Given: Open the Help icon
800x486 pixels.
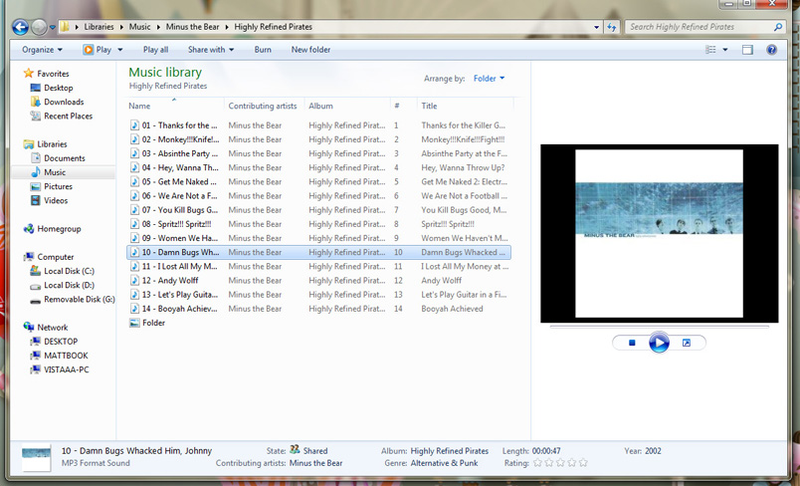Looking at the screenshot, I should point(771,49).
